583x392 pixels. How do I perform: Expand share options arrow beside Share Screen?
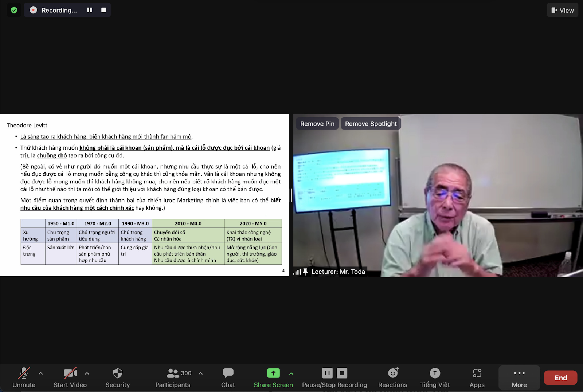pyautogui.click(x=291, y=373)
